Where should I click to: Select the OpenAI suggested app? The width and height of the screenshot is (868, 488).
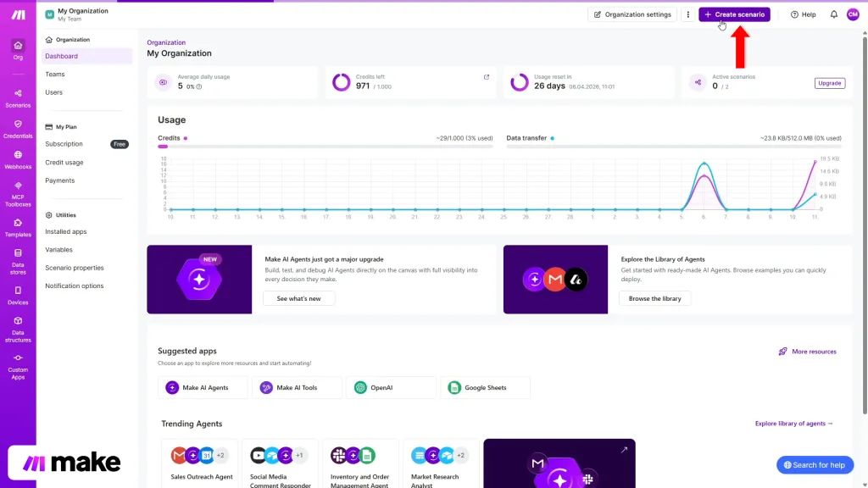click(391, 387)
